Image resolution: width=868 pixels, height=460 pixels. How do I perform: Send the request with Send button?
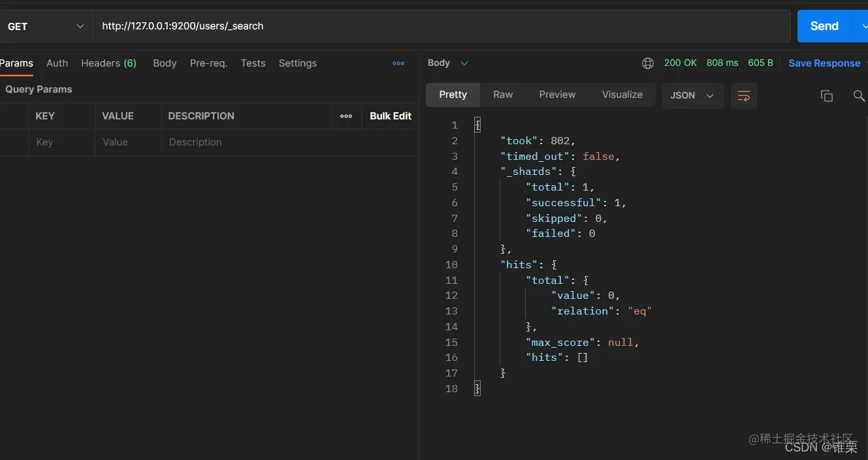tap(824, 26)
